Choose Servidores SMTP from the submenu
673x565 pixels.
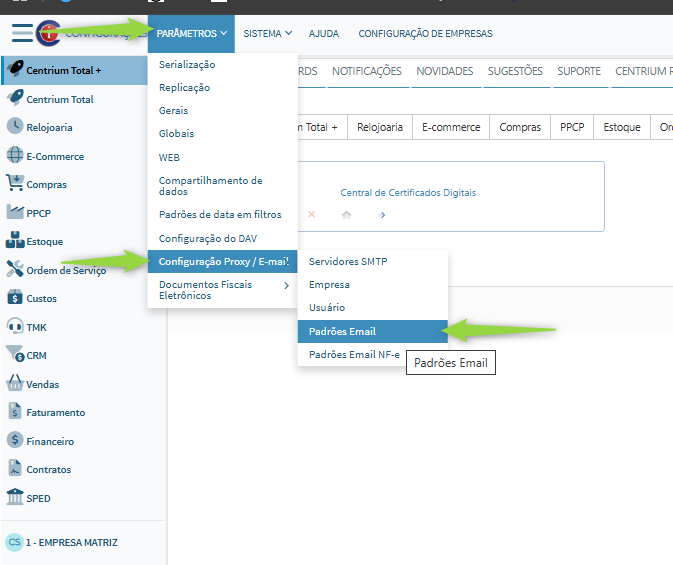coord(348,262)
